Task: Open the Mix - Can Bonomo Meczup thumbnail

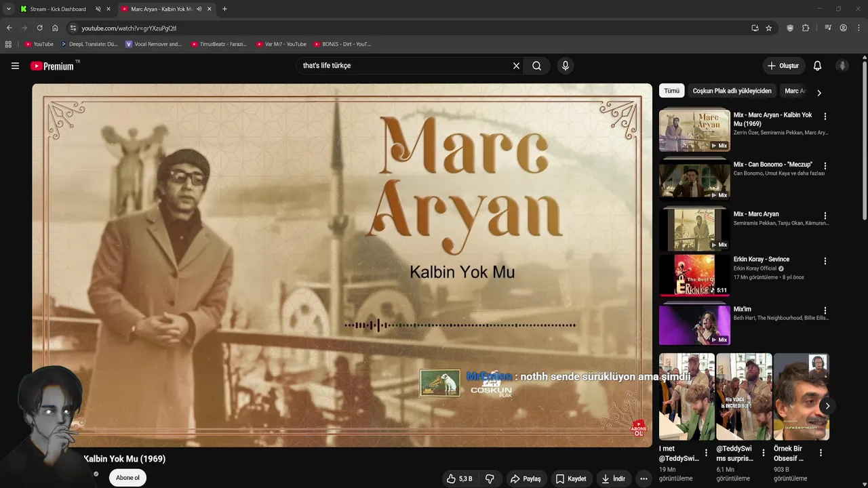Action: [694, 180]
